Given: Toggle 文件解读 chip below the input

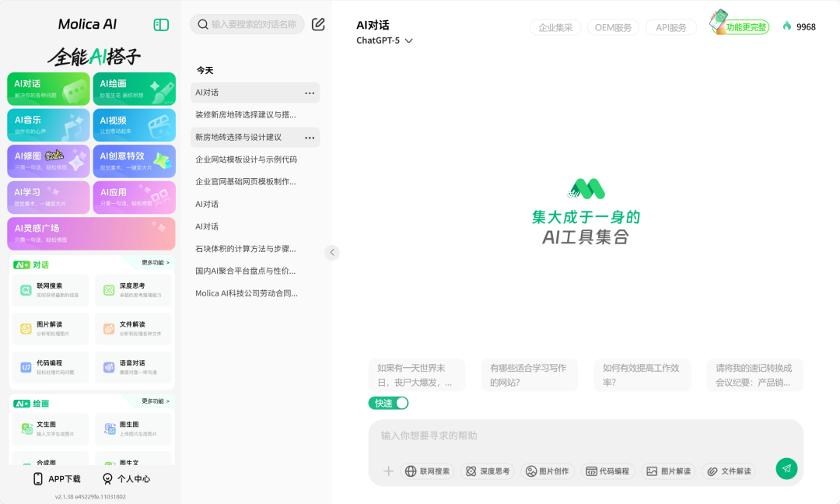Looking at the screenshot, I should pos(729,471).
